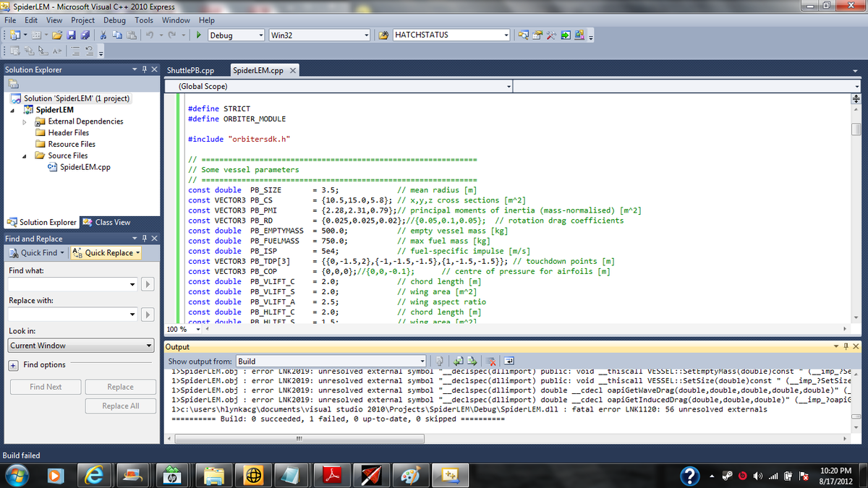Toggle word wrap in the Output pane
Viewport: 868px width, 488px height.
[508, 361]
